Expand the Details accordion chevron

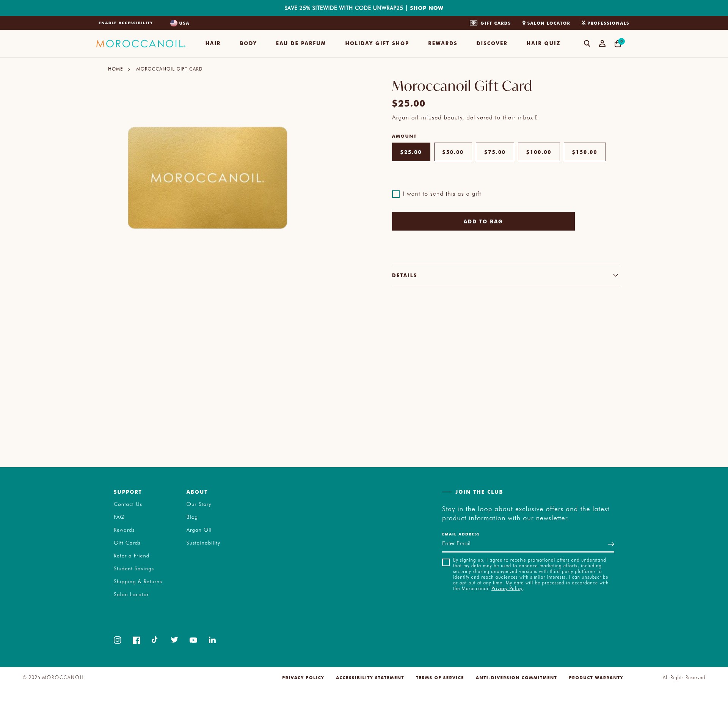(615, 275)
